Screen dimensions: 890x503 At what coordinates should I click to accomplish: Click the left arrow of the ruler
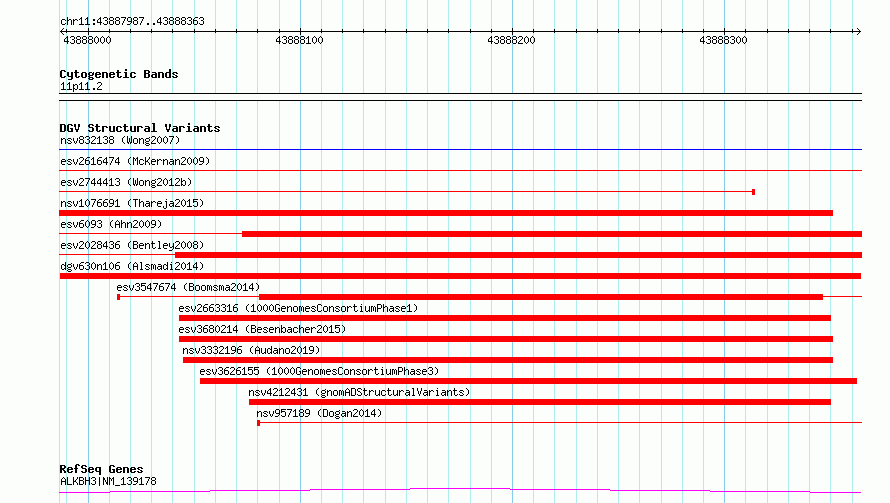tap(62, 32)
